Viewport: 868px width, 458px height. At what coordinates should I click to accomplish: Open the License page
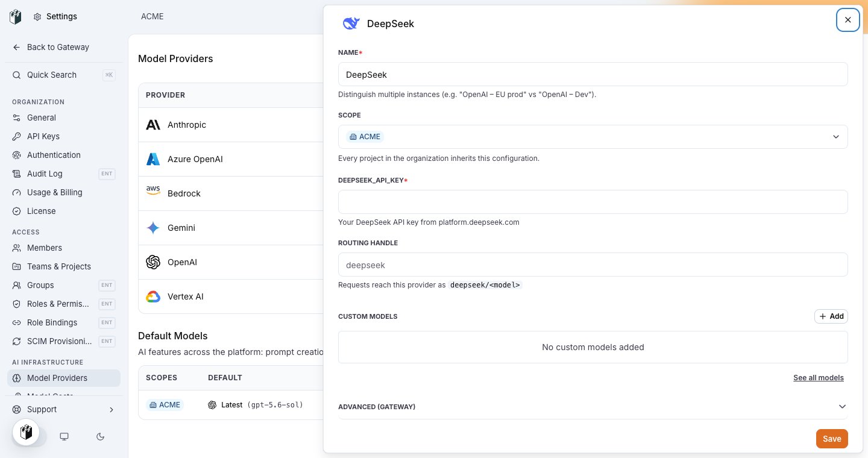64,211
